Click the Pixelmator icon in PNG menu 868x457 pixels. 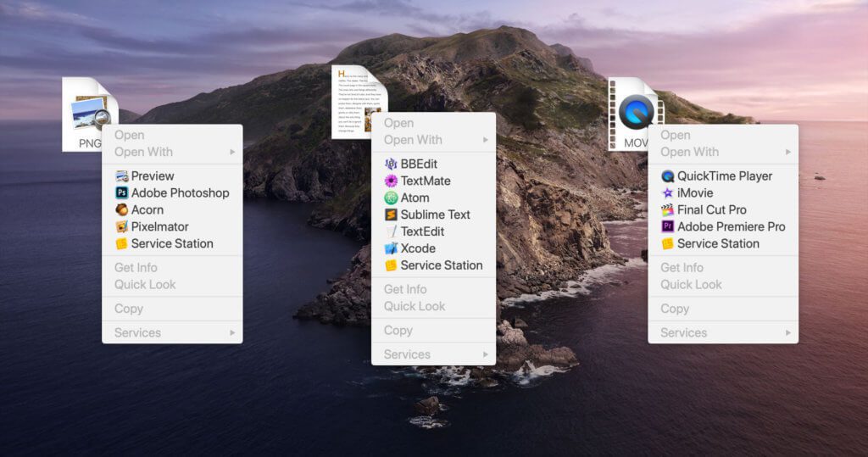point(122,226)
